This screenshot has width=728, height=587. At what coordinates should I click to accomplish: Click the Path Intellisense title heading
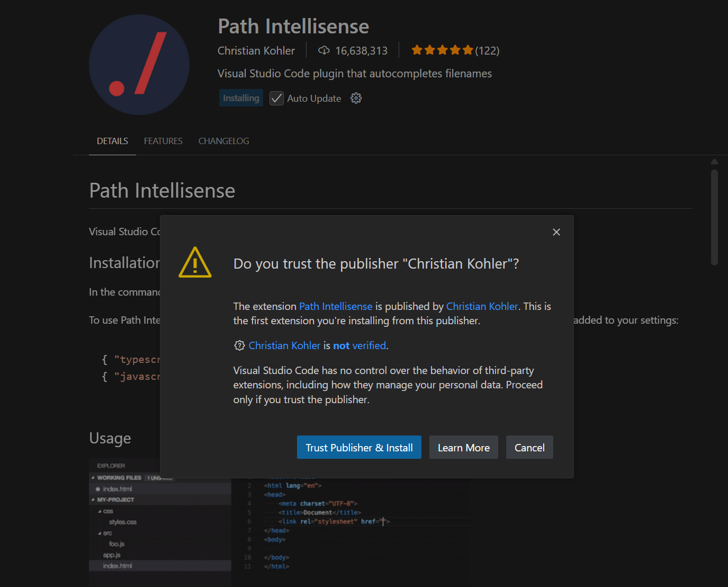click(x=294, y=26)
